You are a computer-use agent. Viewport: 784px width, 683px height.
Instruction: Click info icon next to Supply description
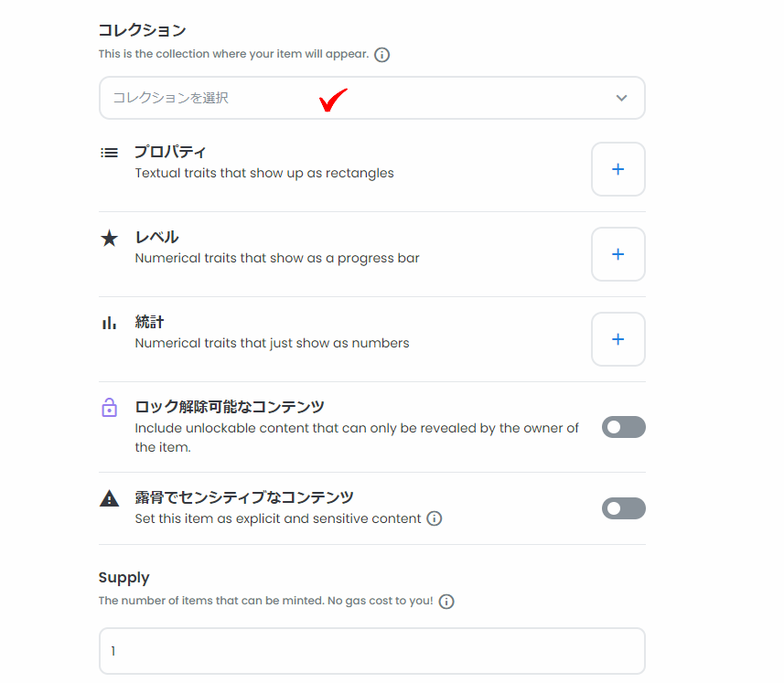point(446,601)
